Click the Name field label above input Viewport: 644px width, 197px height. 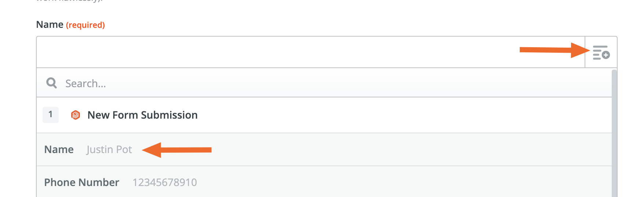pyautogui.click(x=50, y=25)
